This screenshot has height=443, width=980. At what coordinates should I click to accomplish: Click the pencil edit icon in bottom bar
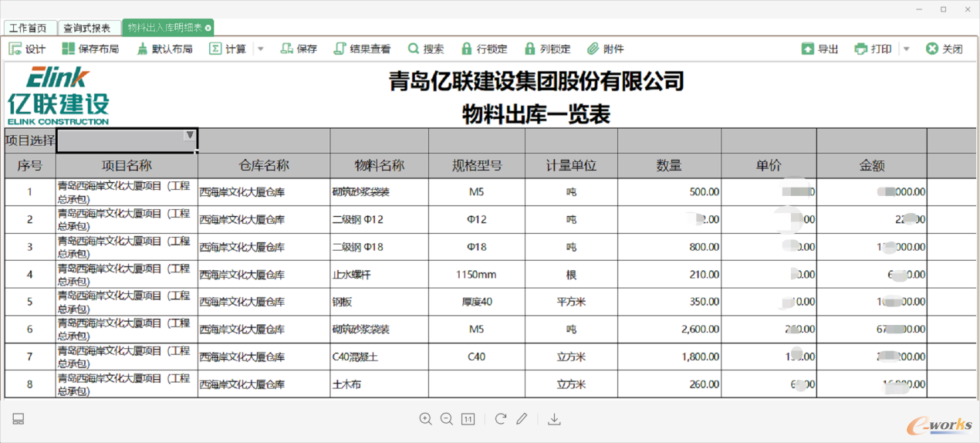pos(522,418)
